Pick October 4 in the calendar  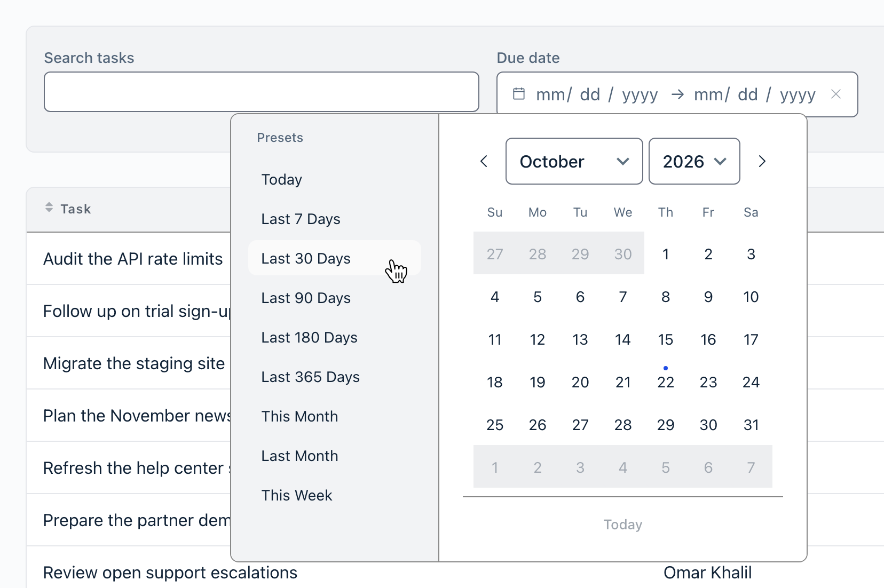(495, 297)
